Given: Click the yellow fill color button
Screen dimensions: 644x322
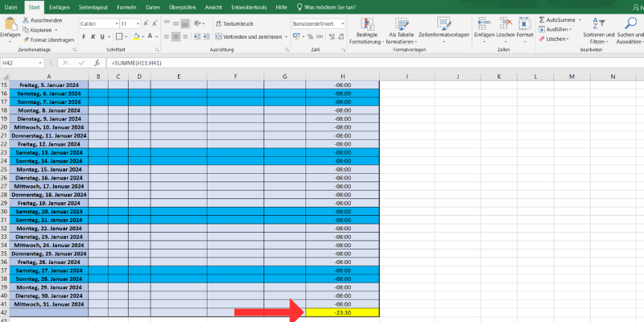Looking at the screenshot, I should pos(137,36).
